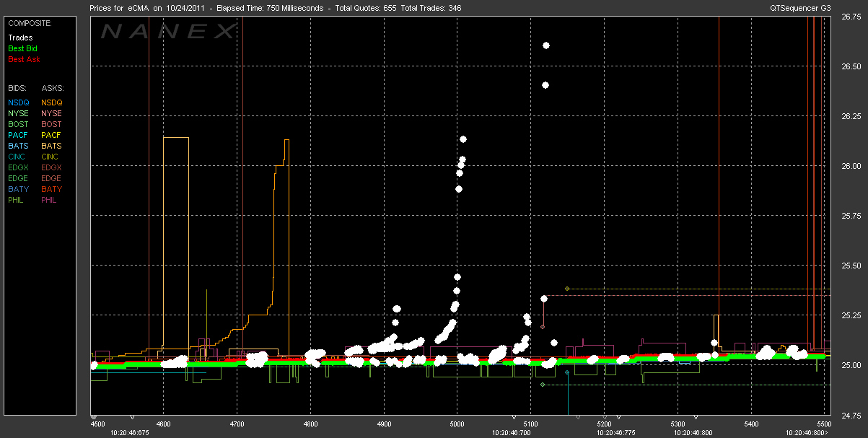Click the 10:20:46:800> timestamp at far right
This screenshot has height=438, width=868.
[x=807, y=433]
